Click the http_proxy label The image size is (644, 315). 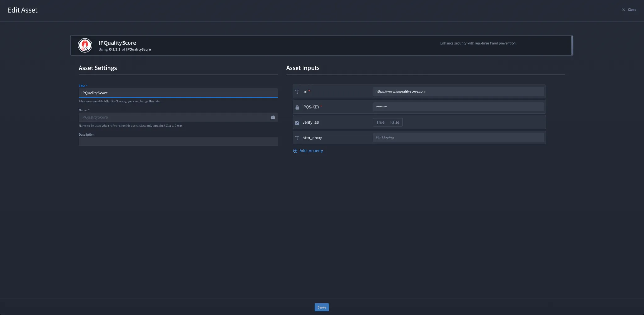[x=312, y=138]
